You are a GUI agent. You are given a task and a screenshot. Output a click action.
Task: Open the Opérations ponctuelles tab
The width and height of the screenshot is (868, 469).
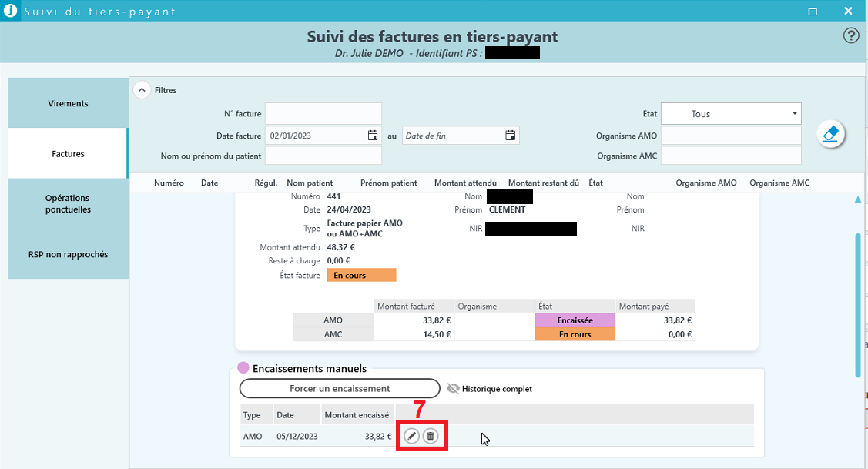(68, 204)
